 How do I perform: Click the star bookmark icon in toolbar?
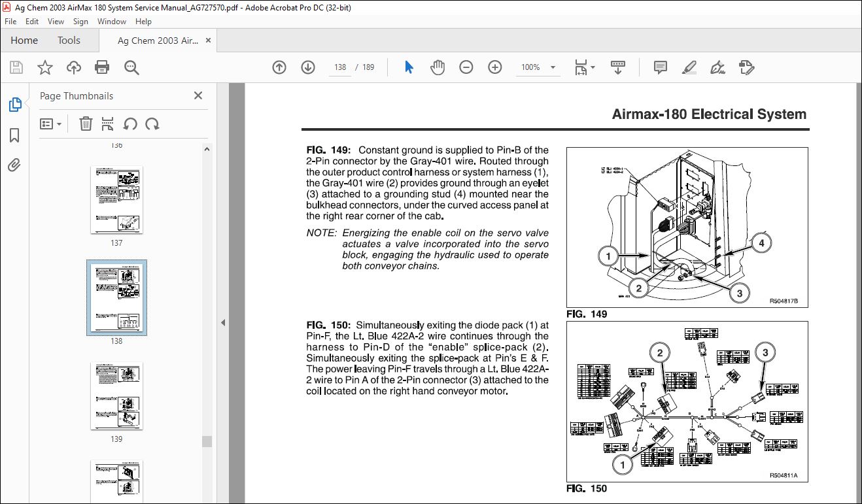[x=44, y=67]
